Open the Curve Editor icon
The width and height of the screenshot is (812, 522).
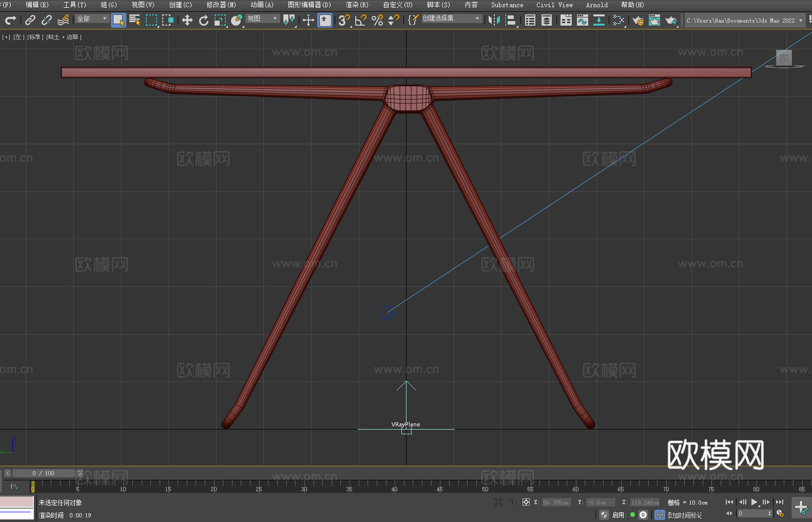click(582, 20)
